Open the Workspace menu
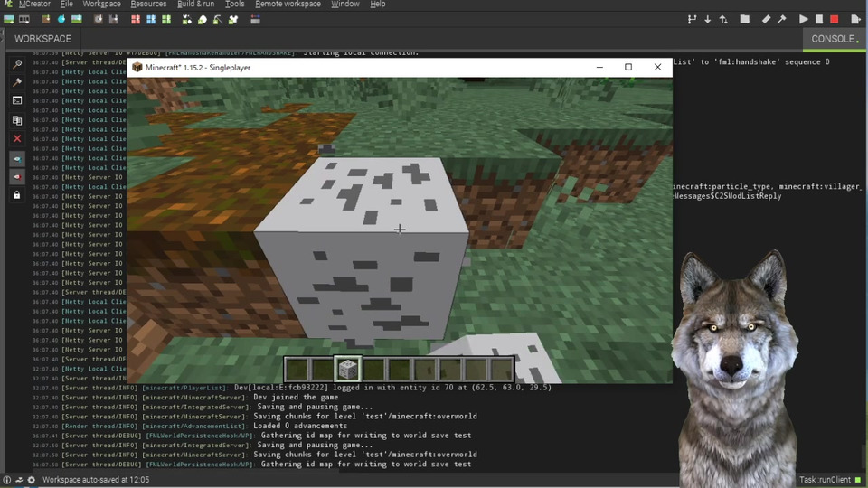The width and height of the screenshot is (868, 488). [101, 4]
